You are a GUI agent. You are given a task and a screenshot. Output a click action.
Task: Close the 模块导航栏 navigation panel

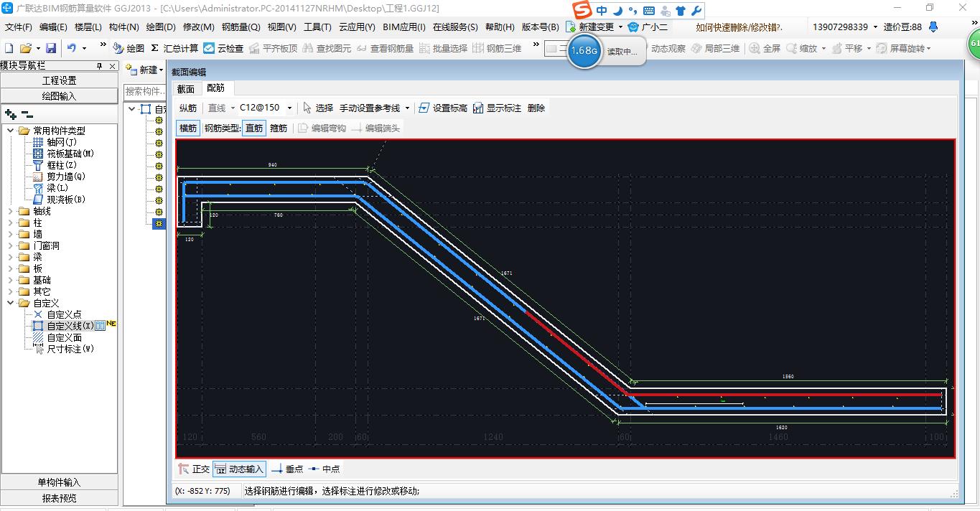[x=111, y=65]
